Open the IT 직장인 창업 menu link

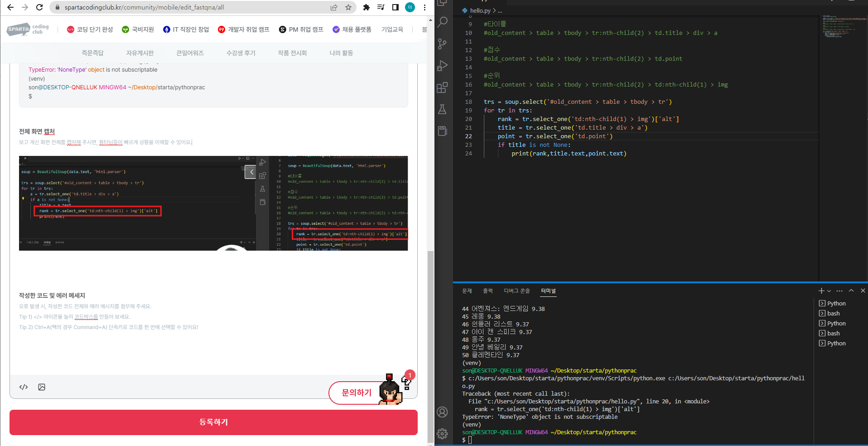tap(186, 29)
